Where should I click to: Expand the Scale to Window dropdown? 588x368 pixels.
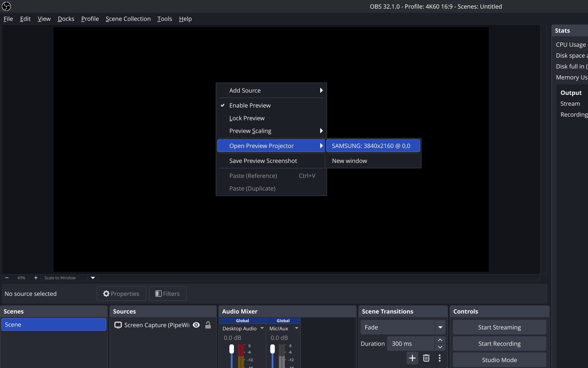click(93, 278)
